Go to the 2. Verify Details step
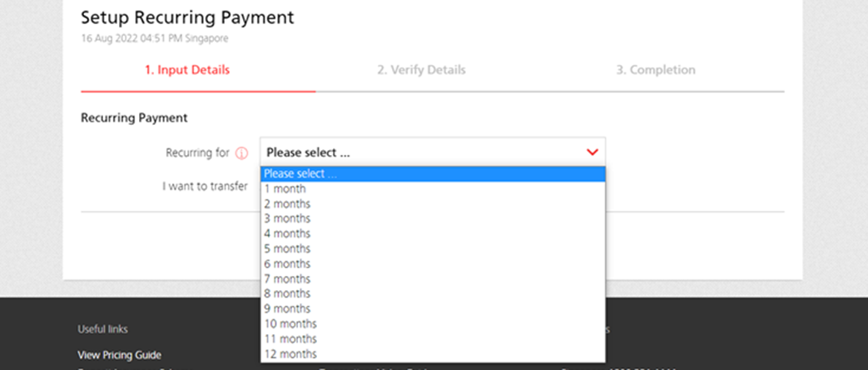This screenshot has width=868, height=370. pos(421,70)
